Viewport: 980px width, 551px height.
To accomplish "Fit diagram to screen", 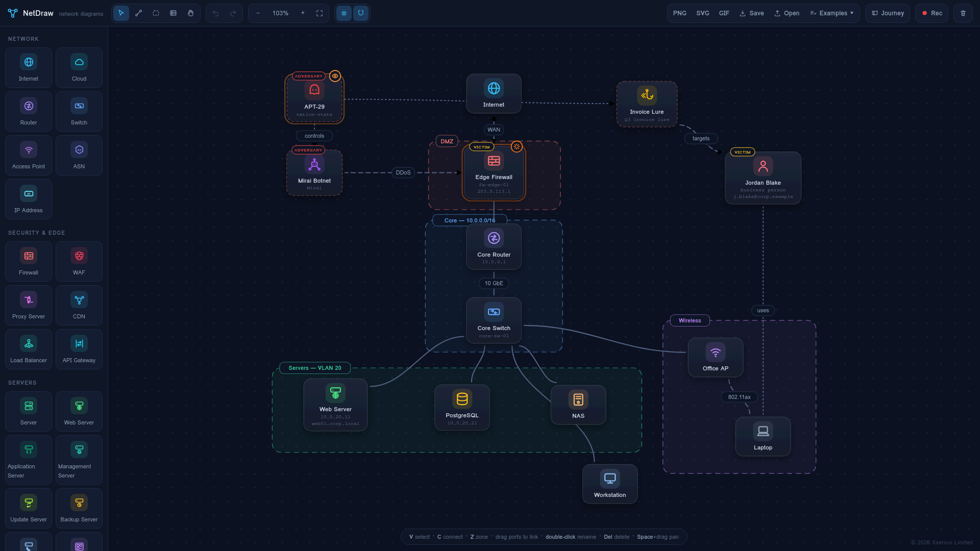I will (x=320, y=13).
